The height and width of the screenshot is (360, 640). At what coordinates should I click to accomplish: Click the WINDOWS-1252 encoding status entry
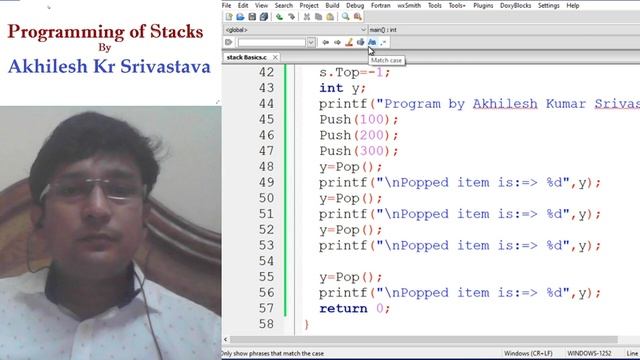point(589,353)
